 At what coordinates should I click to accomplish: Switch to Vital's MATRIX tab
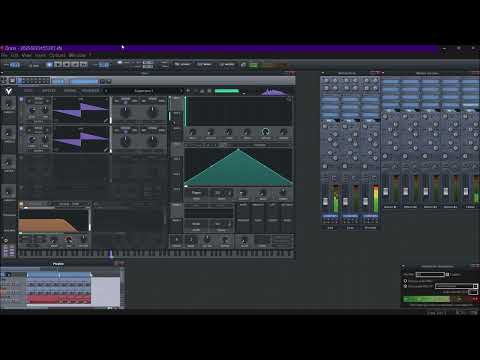[x=70, y=91]
